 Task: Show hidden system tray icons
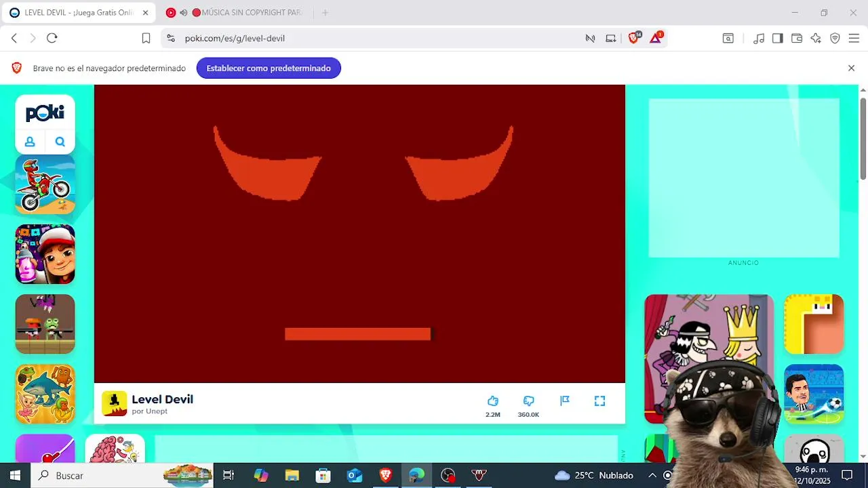tap(652, 475)
